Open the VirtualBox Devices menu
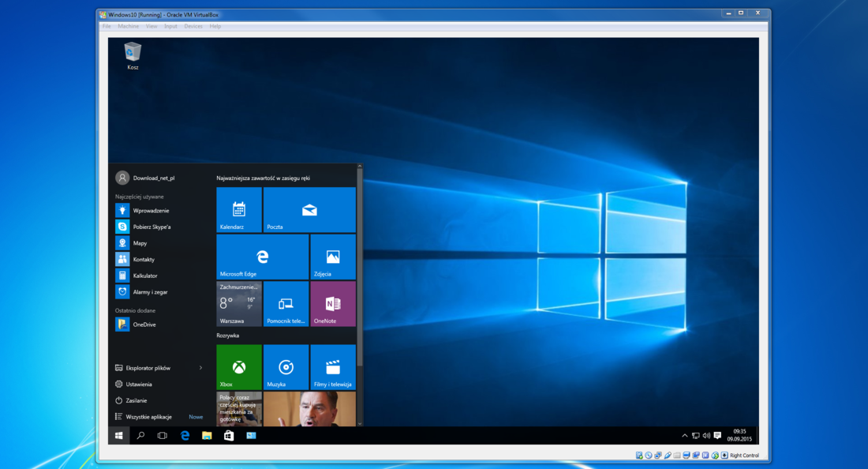Viewport: 868px width, 469px height. pyautogui.click(x=193, y=26)
